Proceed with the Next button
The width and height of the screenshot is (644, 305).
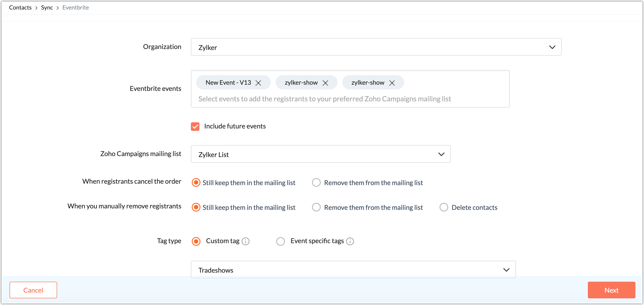point(611,290)
